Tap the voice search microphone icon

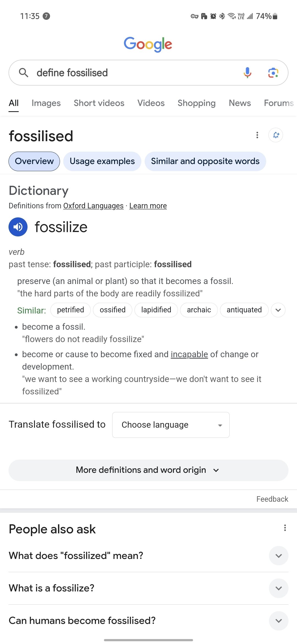(x=247, y=73)
